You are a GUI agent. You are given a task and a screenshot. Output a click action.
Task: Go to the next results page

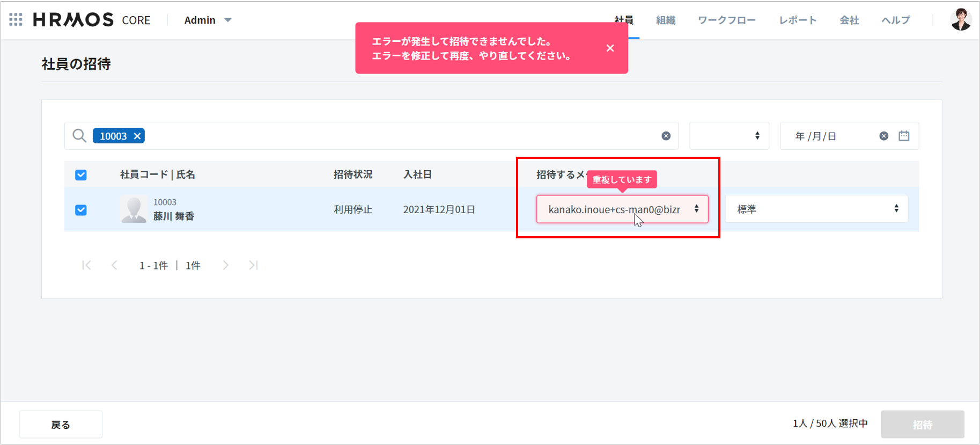[x=226, y=265]
